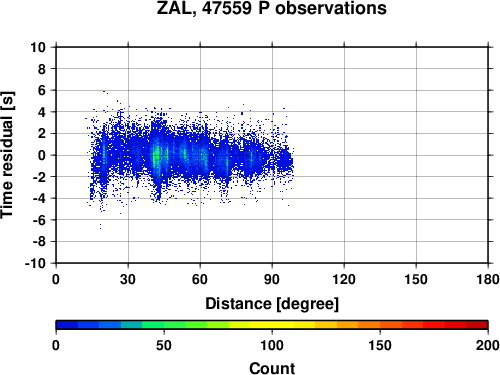
Task: Click the y-axis tick label 10
Action: coord(38,47)
